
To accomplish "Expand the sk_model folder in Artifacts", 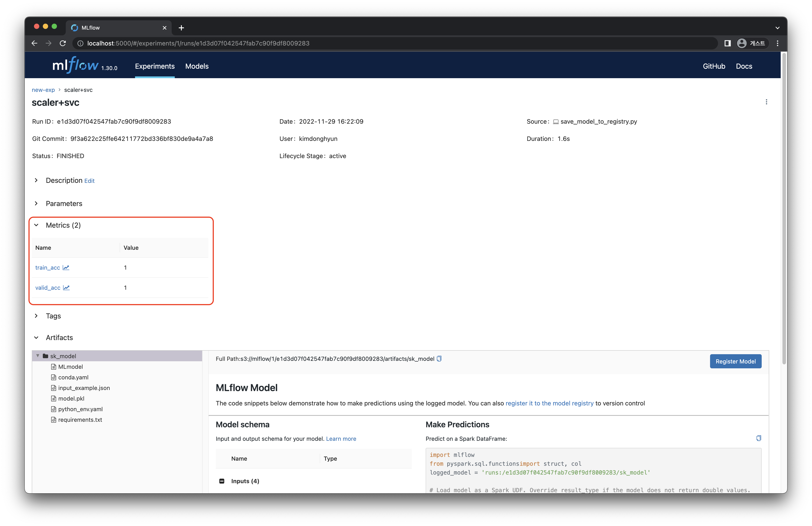I will pyautogui.click(x=37, y=356).
